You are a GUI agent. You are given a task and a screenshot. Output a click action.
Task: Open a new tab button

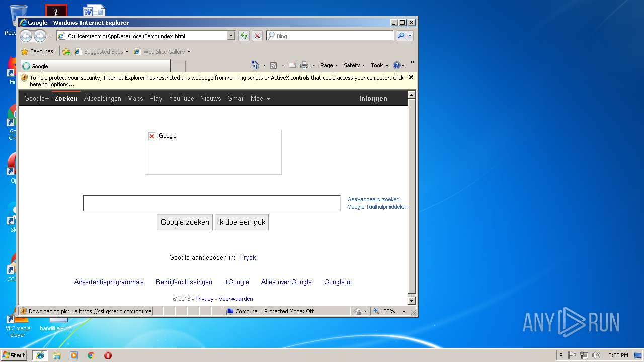[179, 66]
